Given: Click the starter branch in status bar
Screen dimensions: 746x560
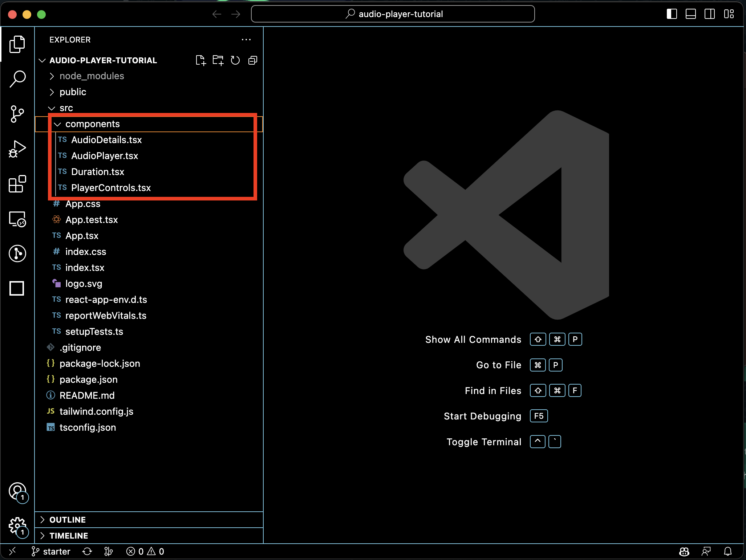Looking at the screenshot, I should pyautogui.click(x=50, y=552).
